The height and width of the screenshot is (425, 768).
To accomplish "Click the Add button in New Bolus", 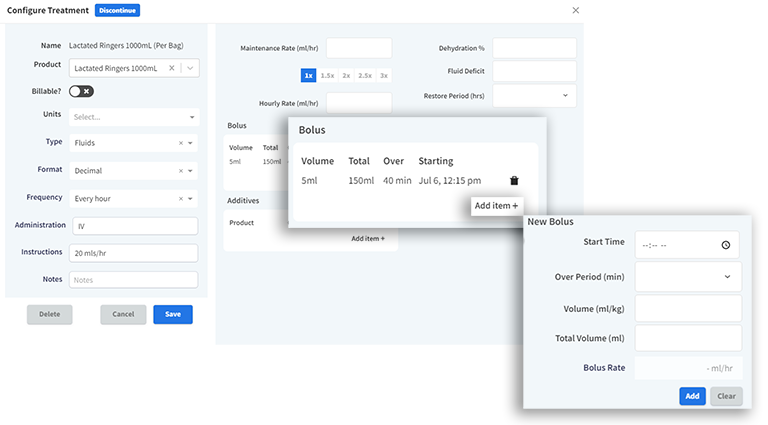I will 692,396.
